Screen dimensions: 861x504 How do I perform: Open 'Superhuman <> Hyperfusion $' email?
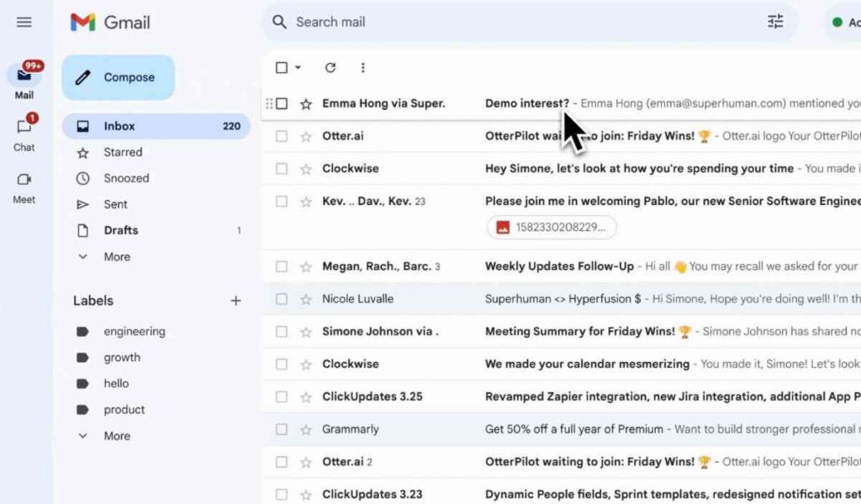(x=563, y=299)
